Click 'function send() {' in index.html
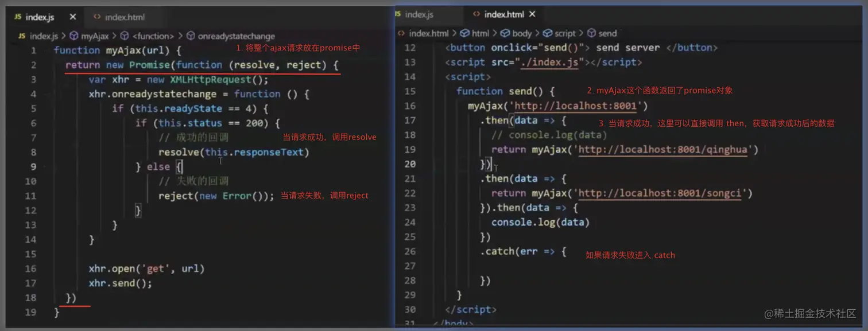Image resolution: width=868 pixels, height=331 pixels. (x=505, y=91)
